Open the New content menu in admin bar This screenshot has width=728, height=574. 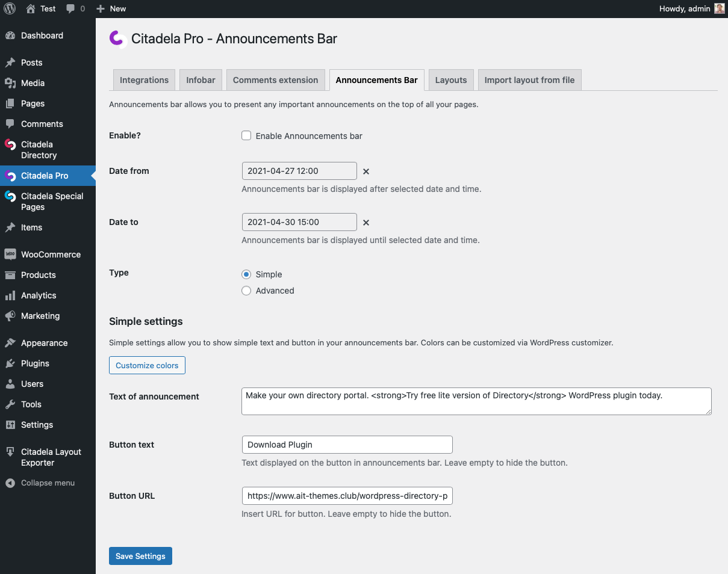pos(111,8)
